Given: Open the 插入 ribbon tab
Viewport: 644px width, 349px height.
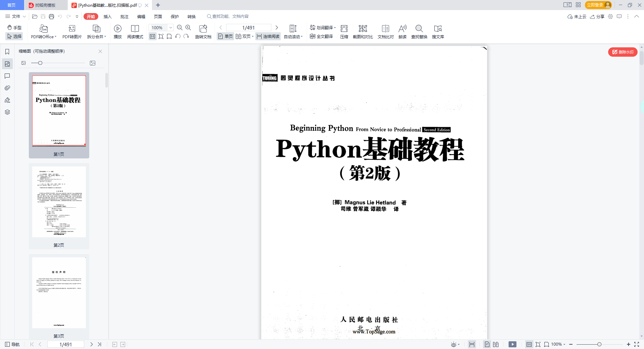Looking at the screenshot, I should tap(107, 16).
